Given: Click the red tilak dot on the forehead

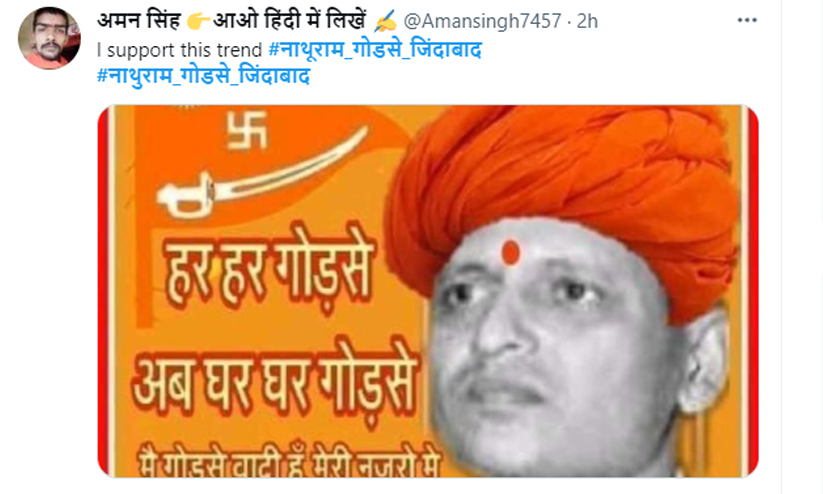Looking at the screenshot, I should click(x=510, y=253).
